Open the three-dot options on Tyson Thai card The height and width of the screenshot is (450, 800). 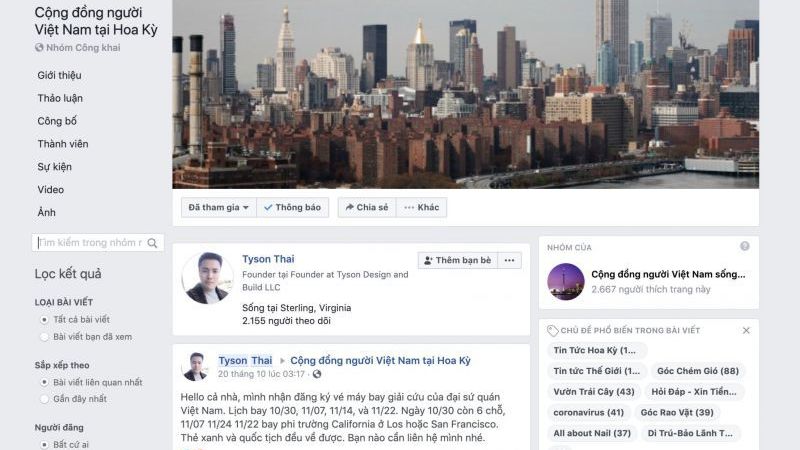pyautogui.click(x=509, y=260)
